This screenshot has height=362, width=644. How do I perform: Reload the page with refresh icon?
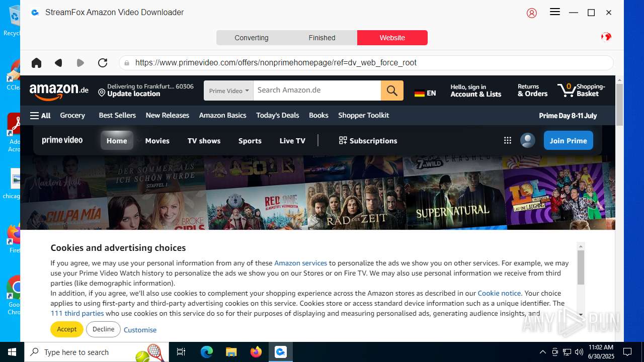(103, 63)
